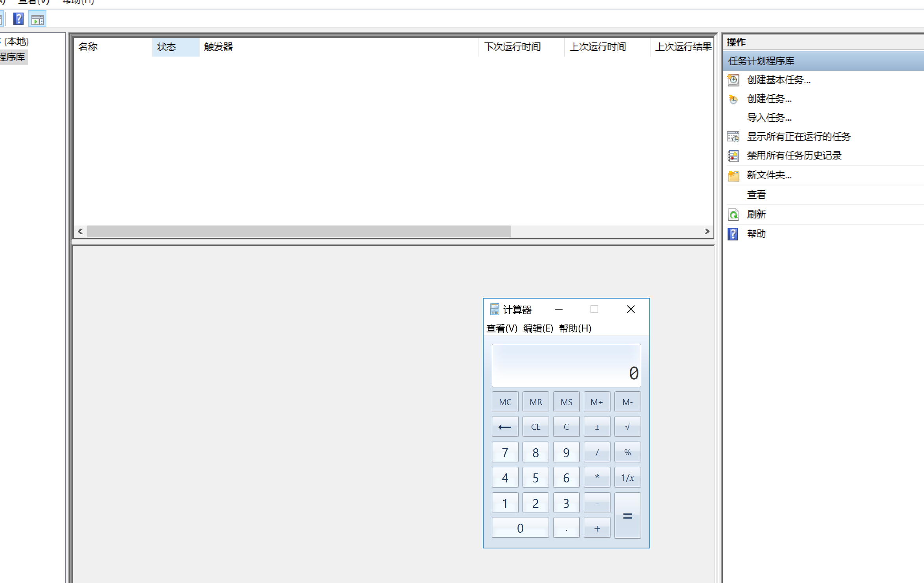The width and height of the screenshot is (924, 583).
Task: Click the green refresh icon
Action: pos(733,214)
